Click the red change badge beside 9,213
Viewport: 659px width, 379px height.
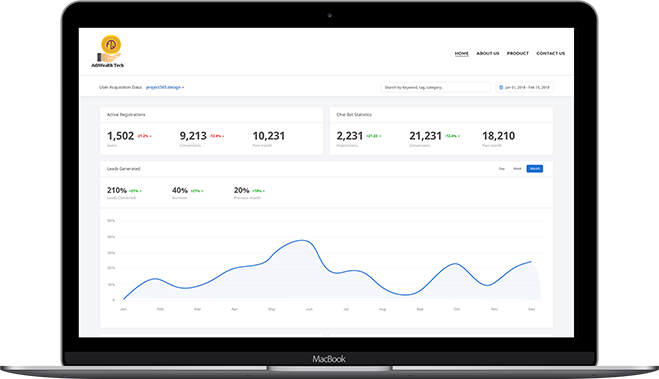click(x=217, y=136)
